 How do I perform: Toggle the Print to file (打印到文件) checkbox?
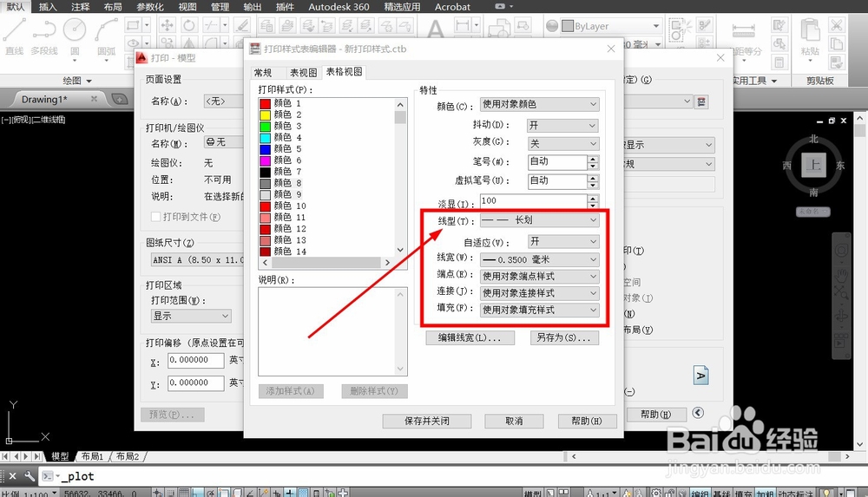(156, 217)
